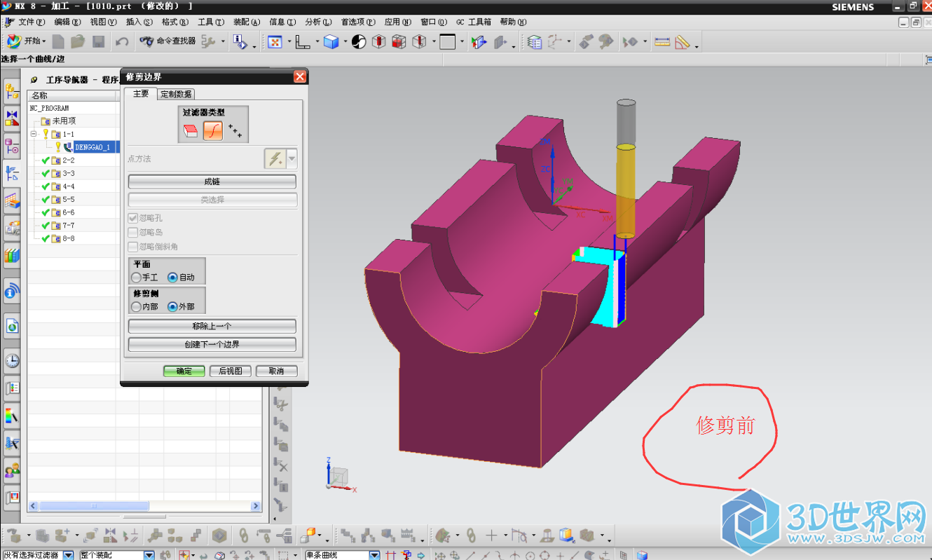Open the 文件 menu
The image size is (932, 560).
coord(31,22)
